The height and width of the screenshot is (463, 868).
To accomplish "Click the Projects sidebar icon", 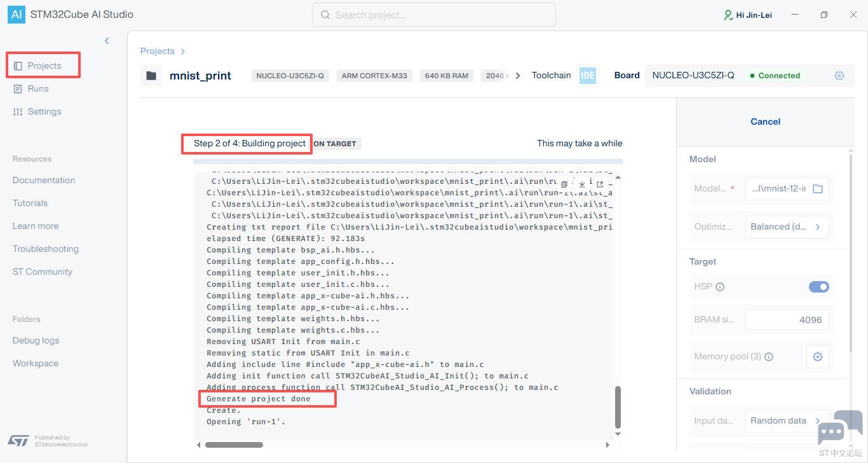I will click(x=18, y=66).
